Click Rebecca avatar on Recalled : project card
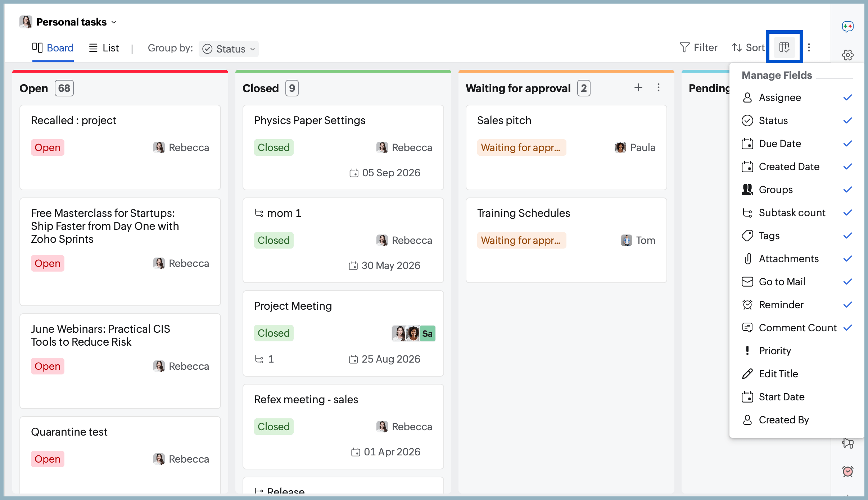868x500 pixels. (x=159, y=147)
